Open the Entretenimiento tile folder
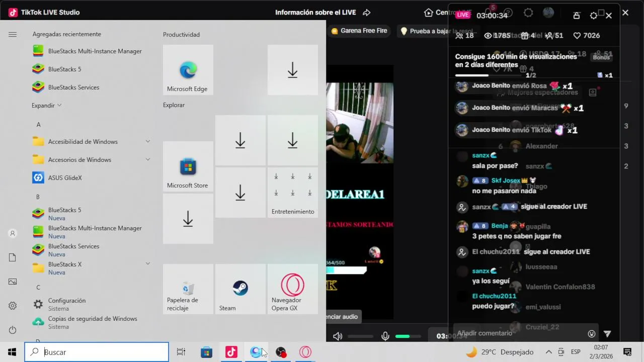644x362 pixels. [293, 193]
